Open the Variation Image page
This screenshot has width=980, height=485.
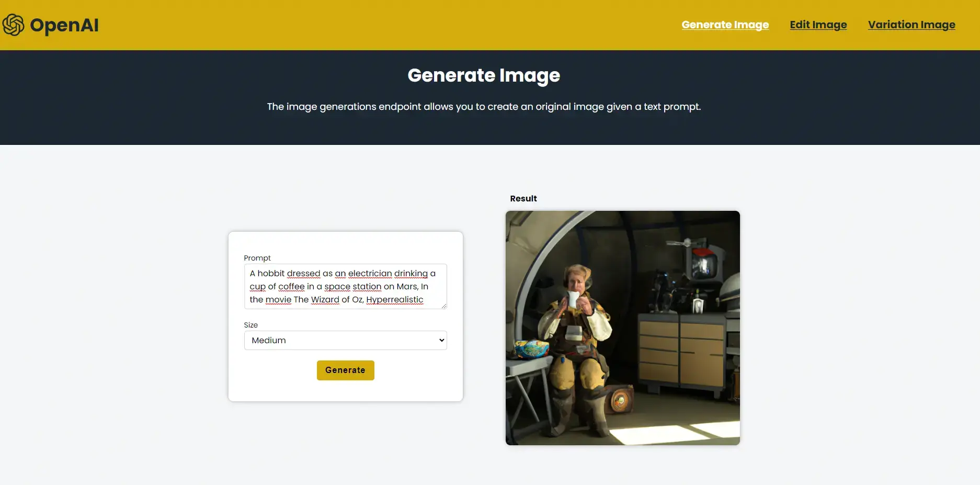pyautogui.click(x=911, y=25)
